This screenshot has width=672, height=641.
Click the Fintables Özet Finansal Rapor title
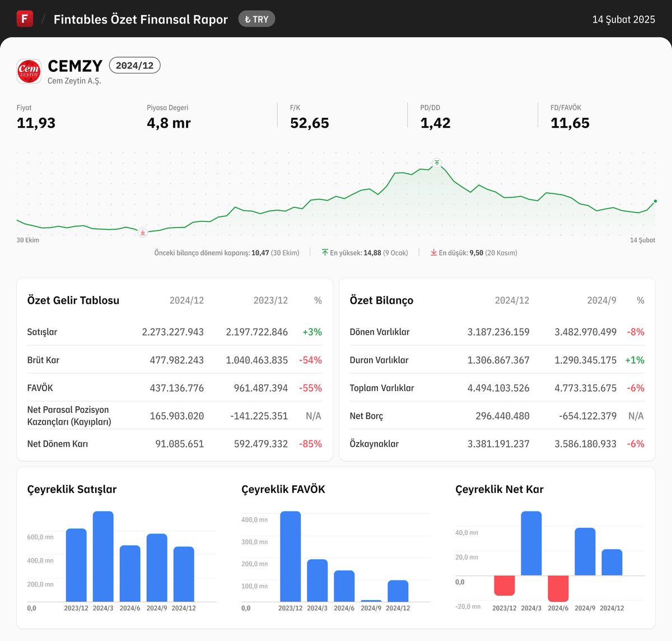pos(141,19)
